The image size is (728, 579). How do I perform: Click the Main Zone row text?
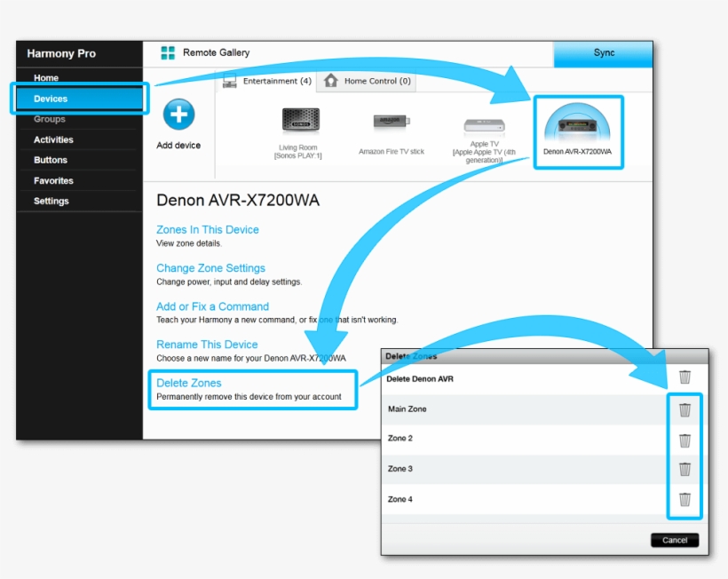point(408,409)
